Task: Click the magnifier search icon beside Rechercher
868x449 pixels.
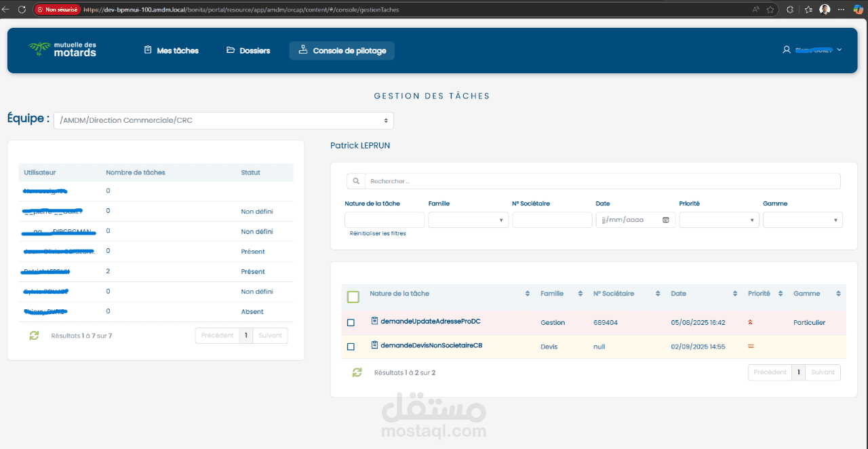Action: point(356,181)
